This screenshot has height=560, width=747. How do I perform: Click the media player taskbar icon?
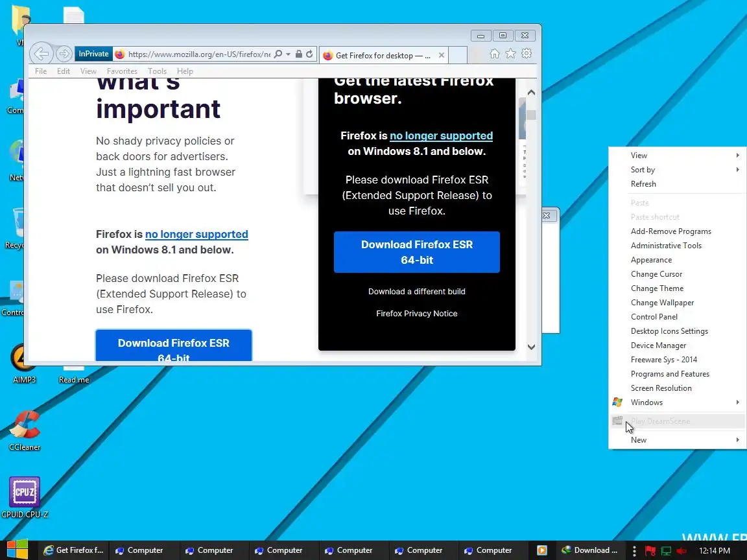(541, 550)
